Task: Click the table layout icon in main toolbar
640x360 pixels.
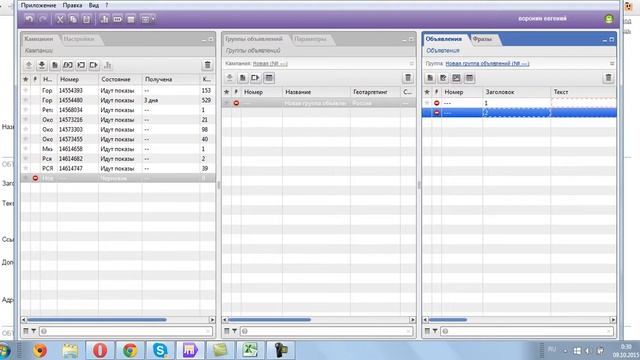Action: click(131, 19)
